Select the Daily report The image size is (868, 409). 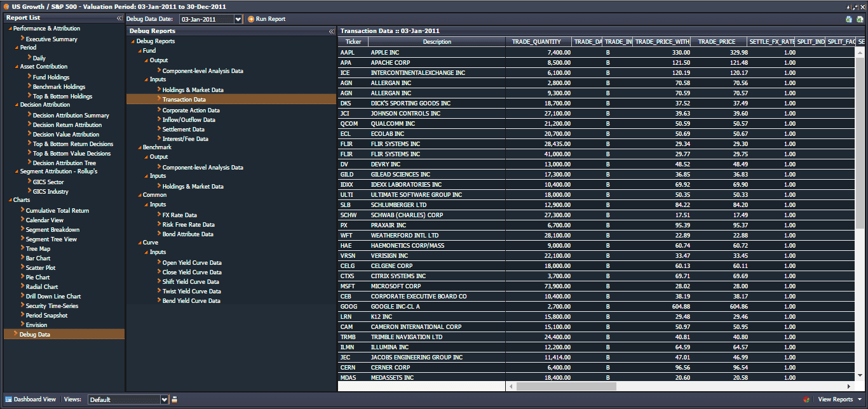tap(39, 58)
